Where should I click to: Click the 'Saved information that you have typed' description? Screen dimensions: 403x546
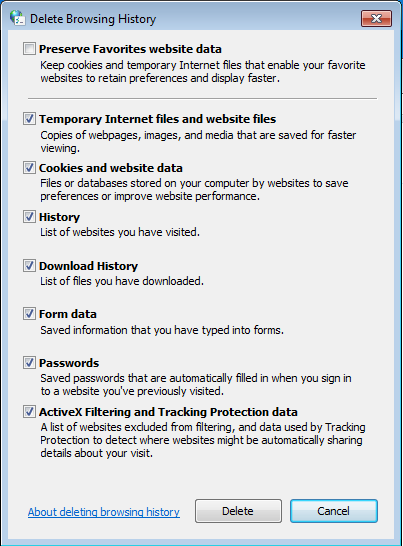(162, 330)
